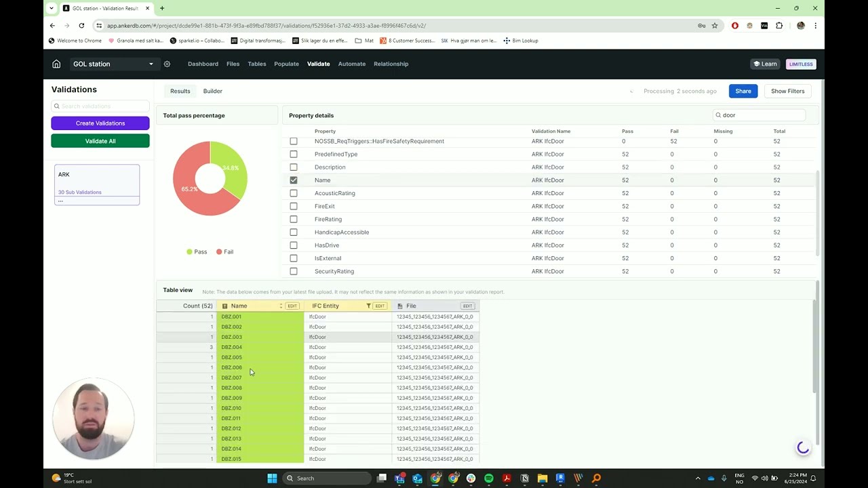Check the FireExit row checkbox
Viewport: 868px width, 488px height.
[294, 206]
